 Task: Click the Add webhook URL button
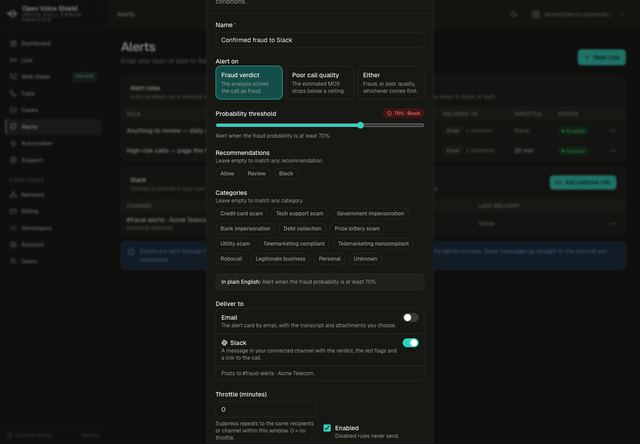[x=583, y=182]
